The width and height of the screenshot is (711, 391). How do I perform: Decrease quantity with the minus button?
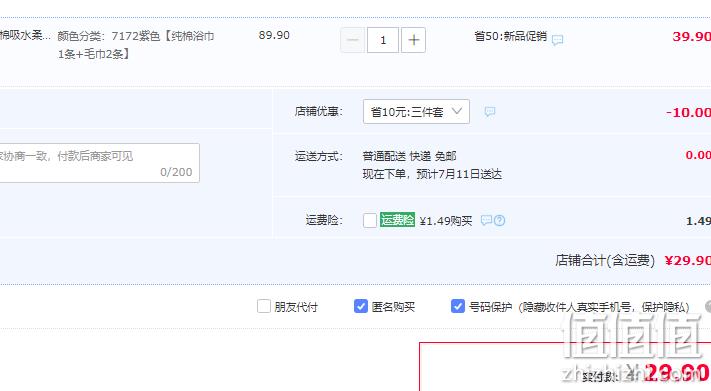click(x=352, y=40)
